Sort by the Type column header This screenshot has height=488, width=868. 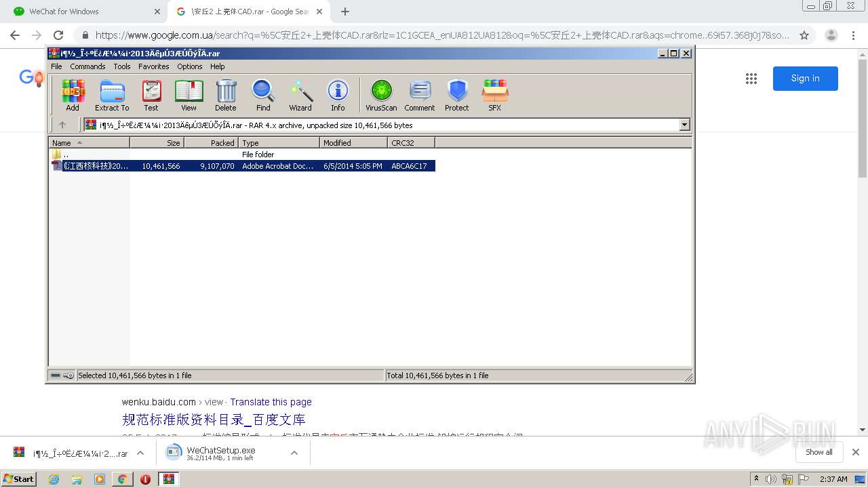coord(279,142)
